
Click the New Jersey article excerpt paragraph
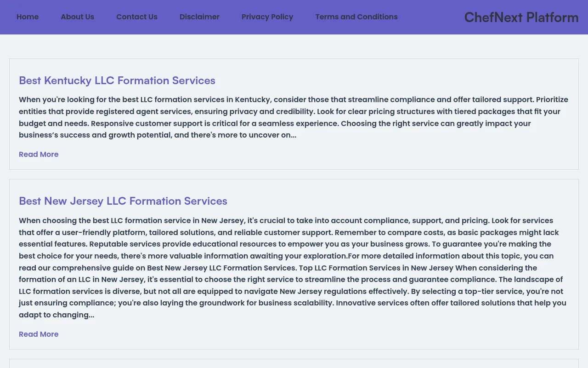(294, 267)
